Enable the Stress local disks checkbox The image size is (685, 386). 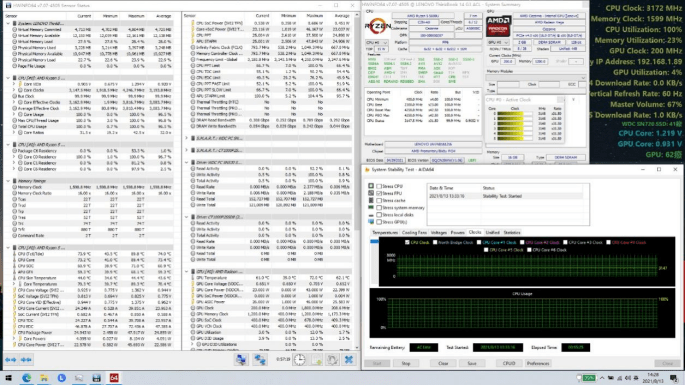[379, 215]
